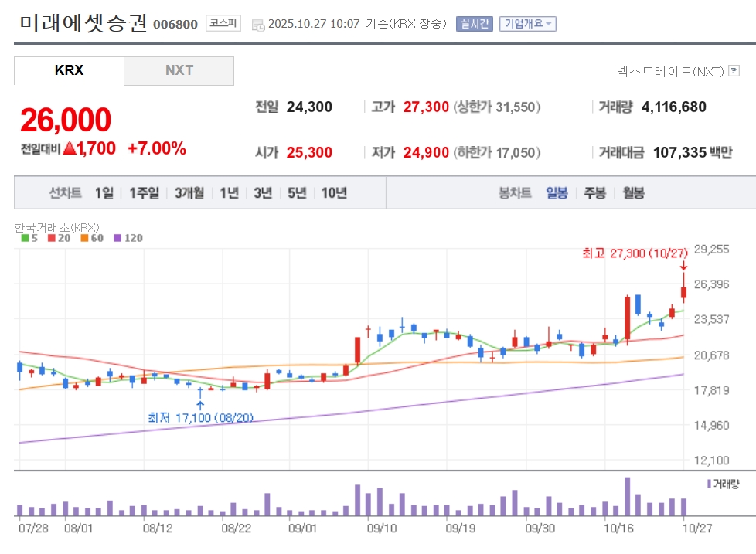The width and height of the screenshot is (756, 554).
Task: Expand the 기업개요 dropdown
Action: 527,24
